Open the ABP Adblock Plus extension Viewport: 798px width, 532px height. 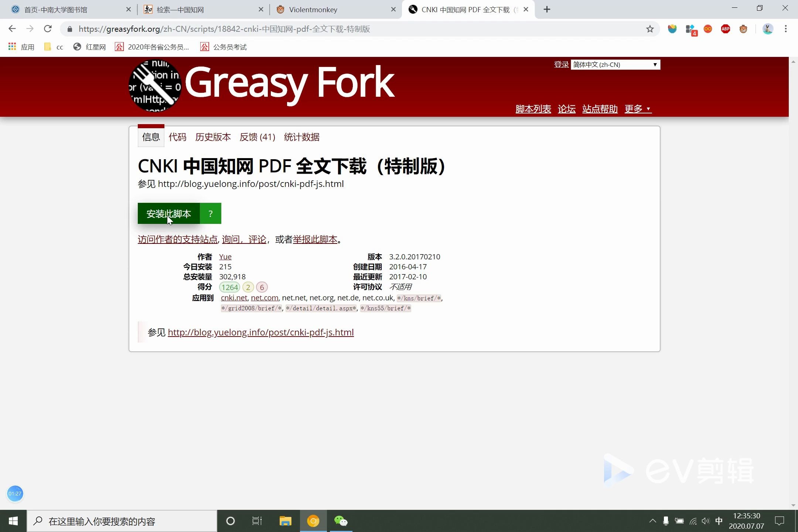click(x=726, y=29)
